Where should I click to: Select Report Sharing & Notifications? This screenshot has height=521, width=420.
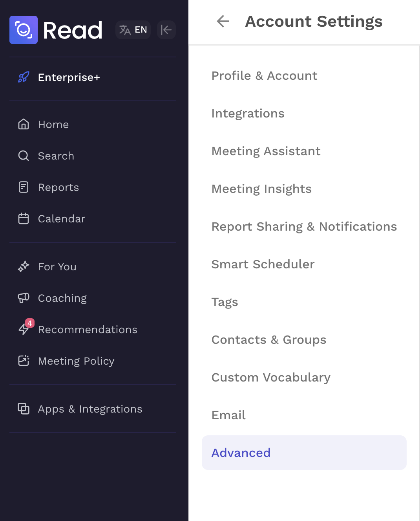coord(304,227)
